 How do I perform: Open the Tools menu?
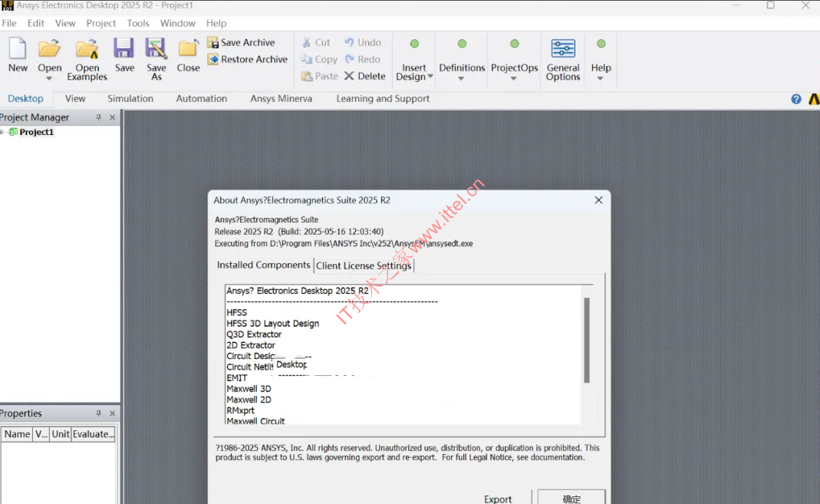click(x=138, y=23)
